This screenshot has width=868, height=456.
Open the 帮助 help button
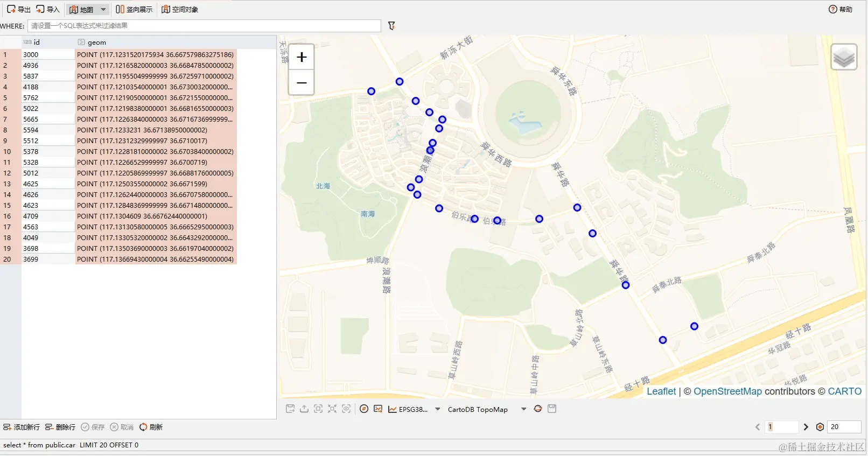tap(841, 9)
